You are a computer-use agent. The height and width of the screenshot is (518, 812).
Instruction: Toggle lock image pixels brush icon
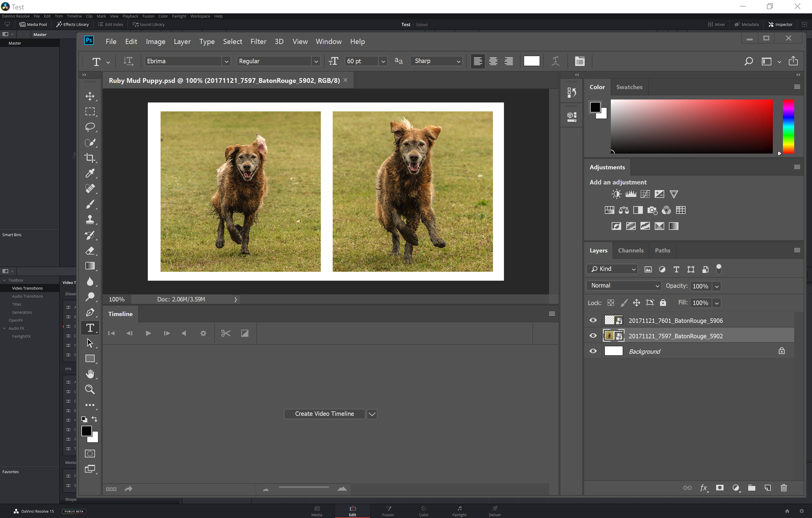pos(624,303)
